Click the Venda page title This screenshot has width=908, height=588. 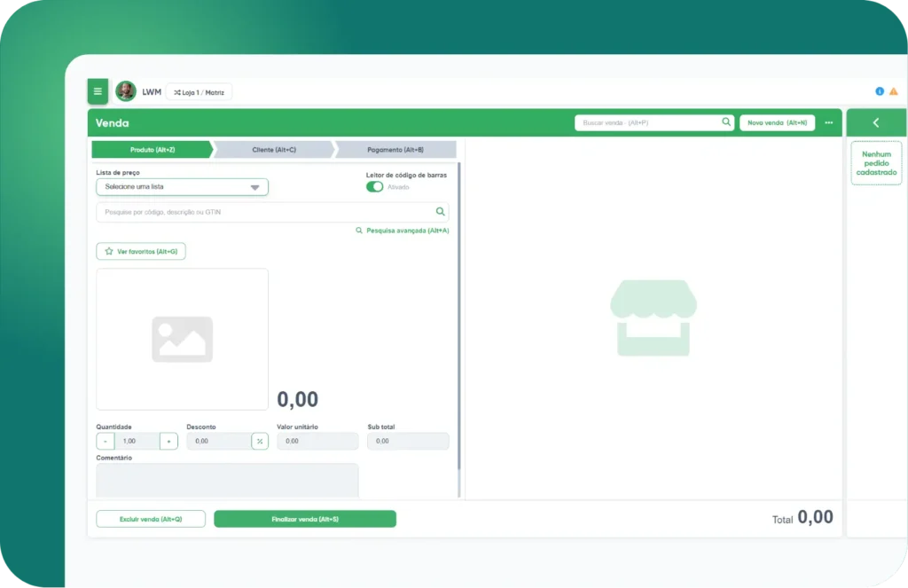113,122
